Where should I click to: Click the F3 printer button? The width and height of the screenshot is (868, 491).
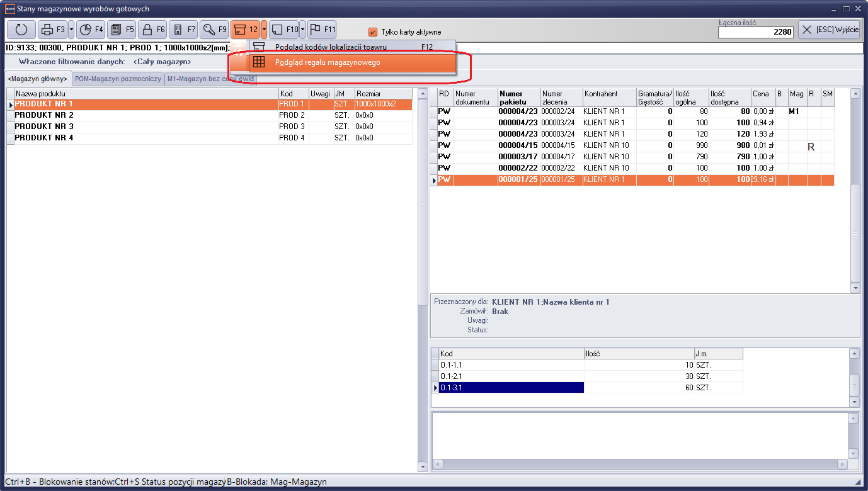point(52,30)
